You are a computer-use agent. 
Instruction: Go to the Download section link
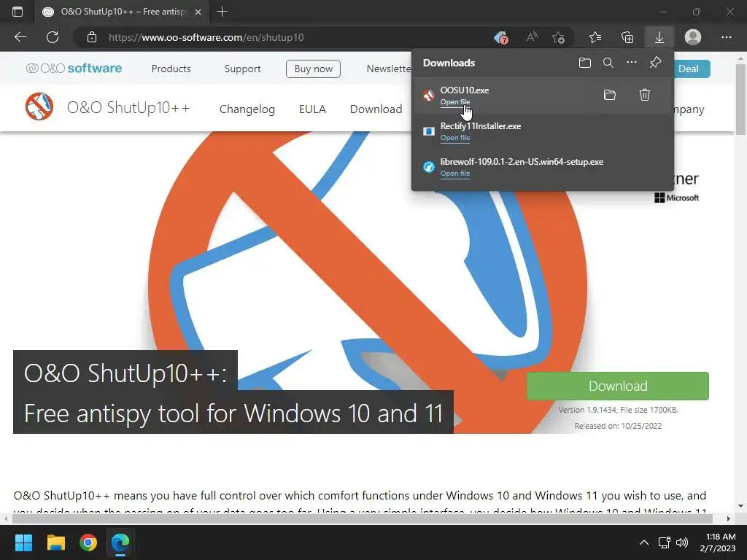pyautogui.click(x=376, y=109)
